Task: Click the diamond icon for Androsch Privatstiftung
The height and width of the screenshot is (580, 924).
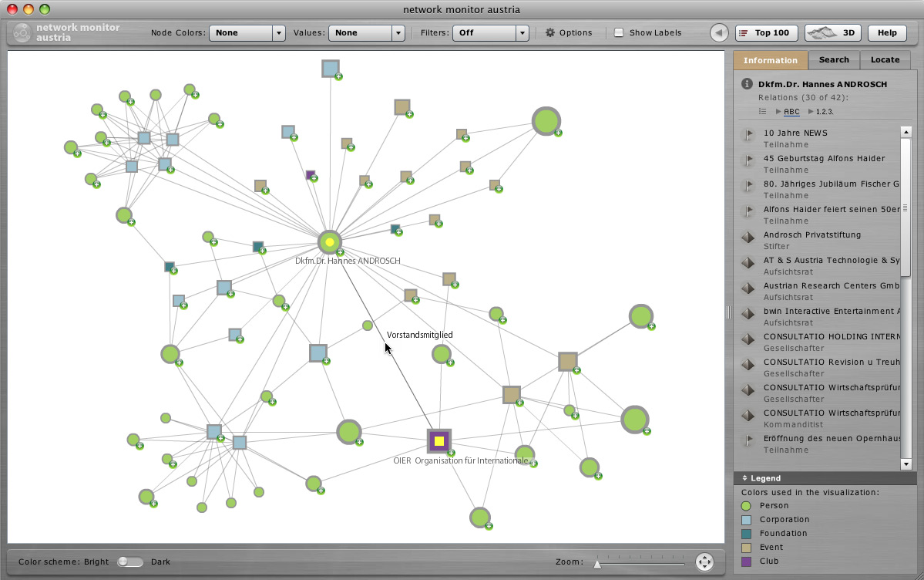Action: click(x=748, y=238)
